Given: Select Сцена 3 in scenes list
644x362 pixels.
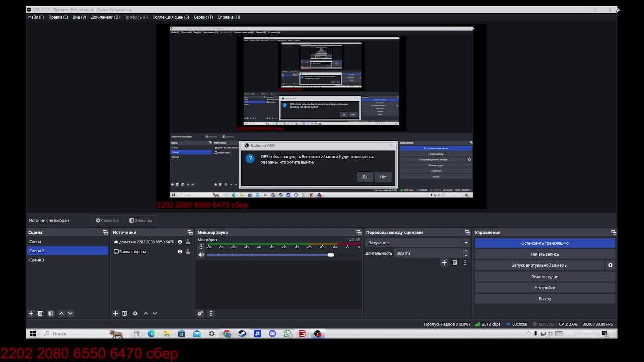Looking at the screenshot, I should [67, 260].
